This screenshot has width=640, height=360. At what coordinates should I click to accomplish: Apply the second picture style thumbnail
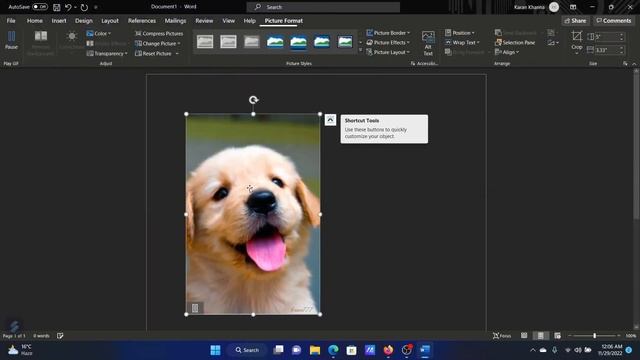tap(228, 42)
